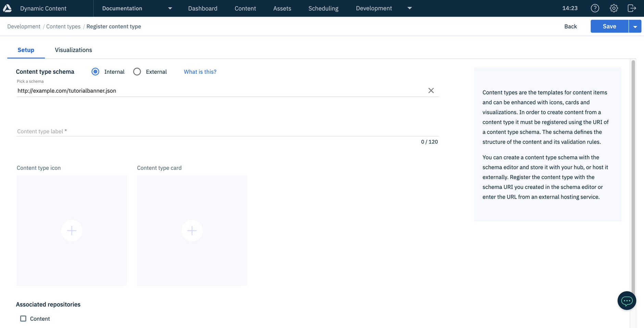Click the Back button

pyautogui.click(x=571, y=26)
